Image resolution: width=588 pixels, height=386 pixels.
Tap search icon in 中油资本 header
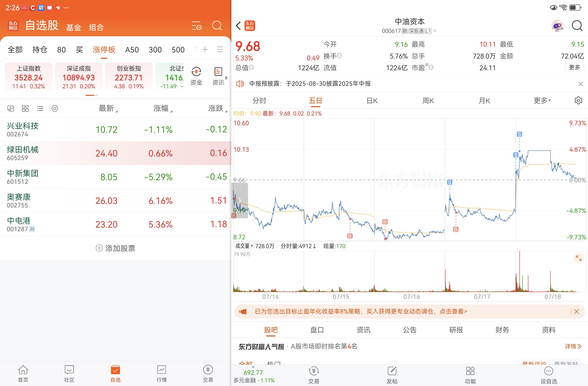click(x=577, y=25)
